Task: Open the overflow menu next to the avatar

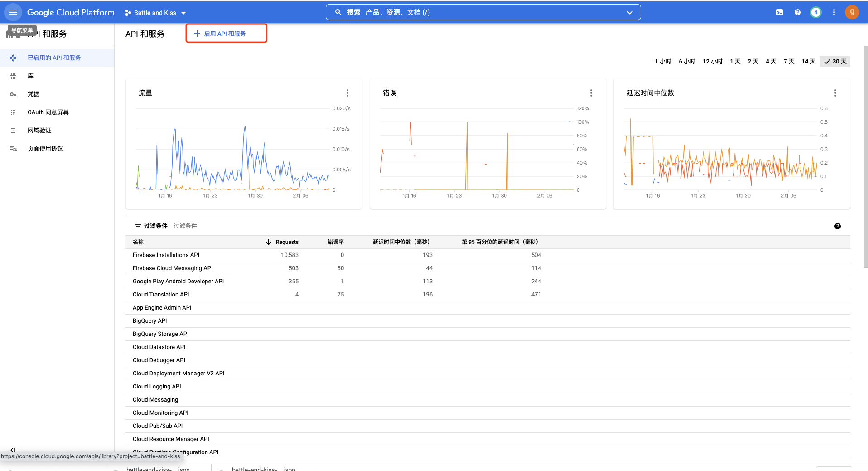Action: tap(834, 12)
